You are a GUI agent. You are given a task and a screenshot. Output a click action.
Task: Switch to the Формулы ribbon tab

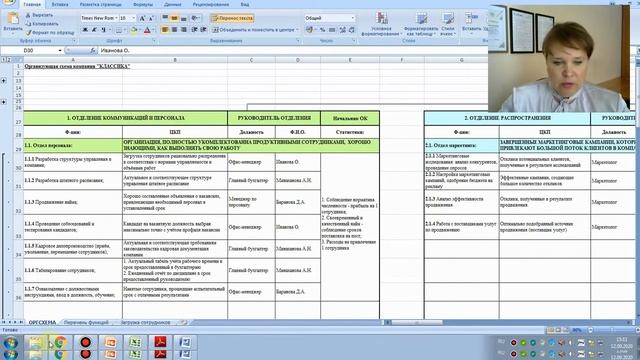pos(143,4)
